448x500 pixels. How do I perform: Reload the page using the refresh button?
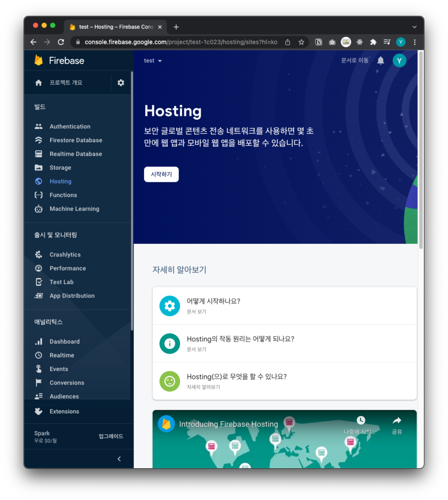(61, 42)
